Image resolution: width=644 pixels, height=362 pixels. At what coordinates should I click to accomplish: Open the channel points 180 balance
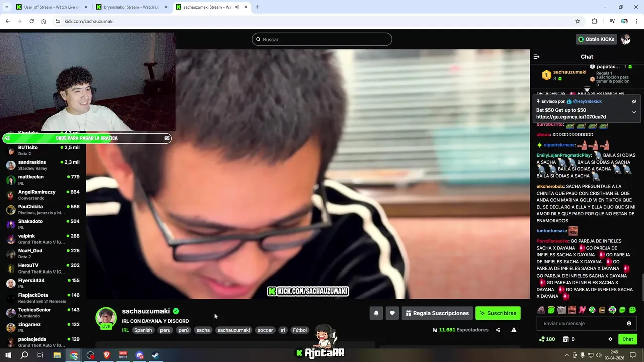pos(547,339)
